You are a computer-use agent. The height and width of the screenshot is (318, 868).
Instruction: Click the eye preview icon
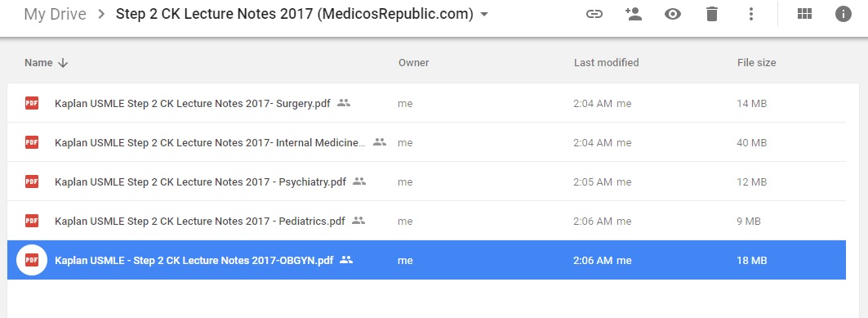[673, 15]
